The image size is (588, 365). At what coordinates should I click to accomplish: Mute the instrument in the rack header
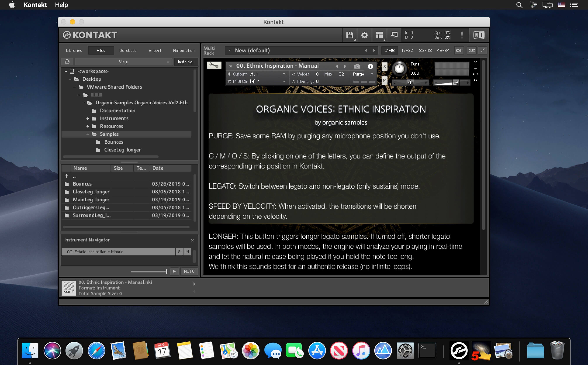coord(384,80)
